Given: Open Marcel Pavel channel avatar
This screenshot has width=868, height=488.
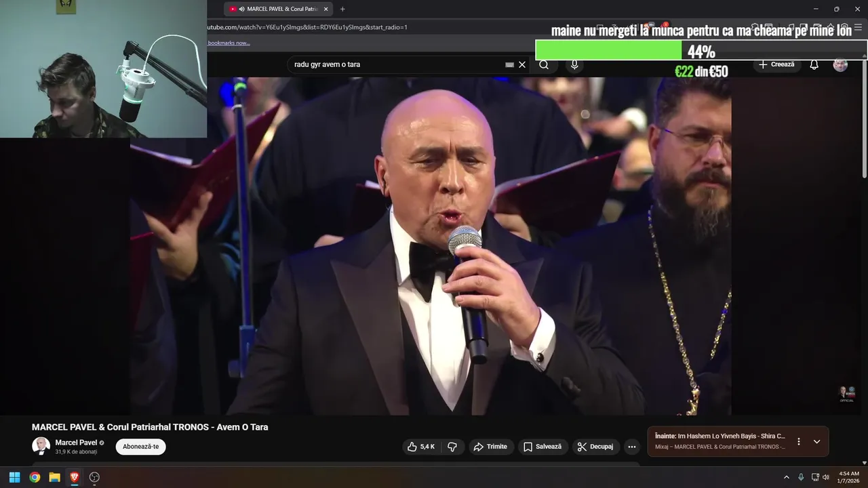Looking at the screenshot, I should coord(41,446).
